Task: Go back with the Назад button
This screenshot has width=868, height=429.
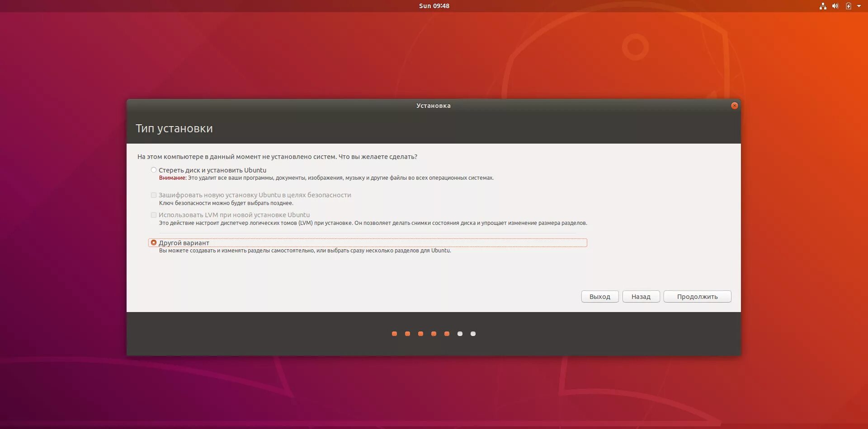Action: click(641, 297)
